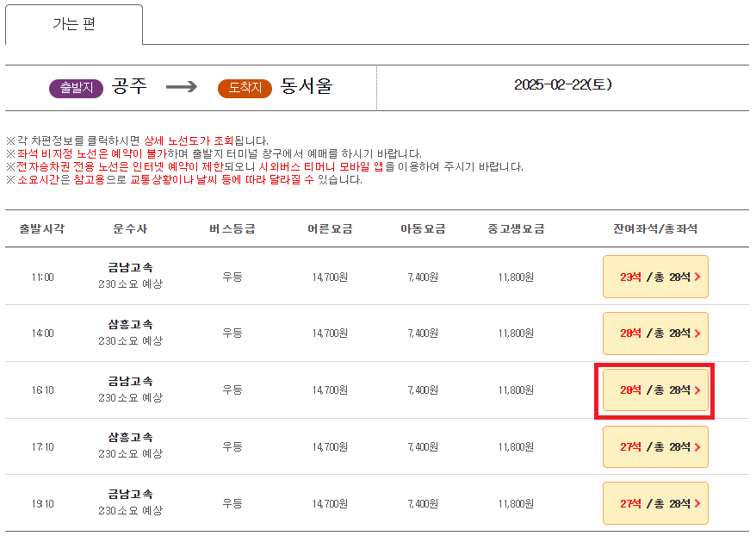Click the chevron on the 23석 seat button
Viewport: 756px width, 536px height.
point(697,277)
